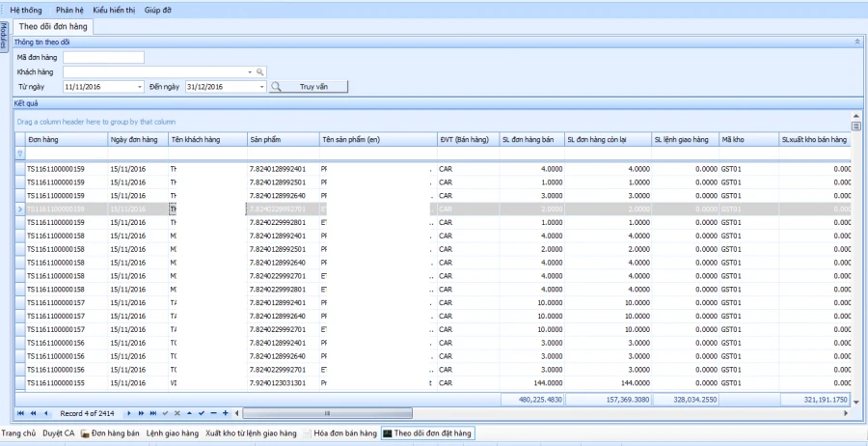Click the filter icon in auto-filter row
The width and height of the screenshot is (868, 446).
click(20, 153)
